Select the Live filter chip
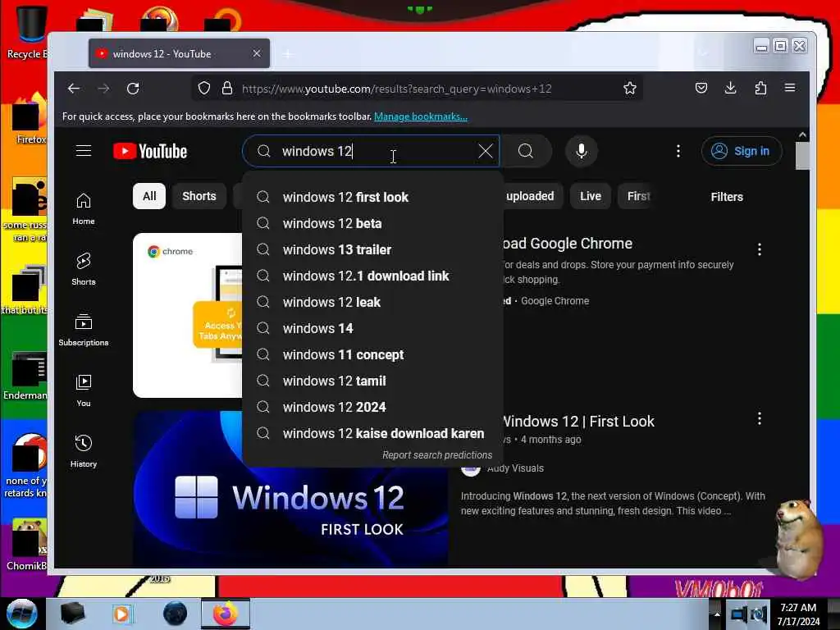 (x=591, y=196)
